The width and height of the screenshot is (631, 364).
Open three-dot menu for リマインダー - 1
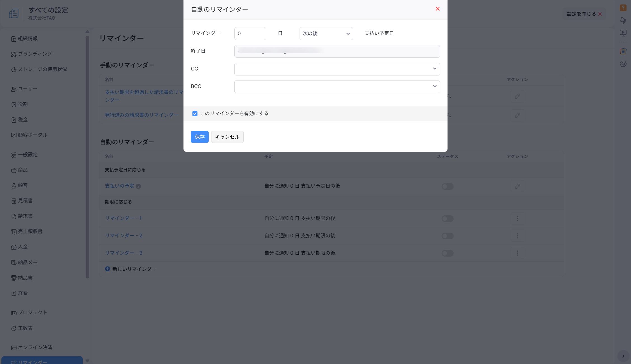click(x=517, y=218)
